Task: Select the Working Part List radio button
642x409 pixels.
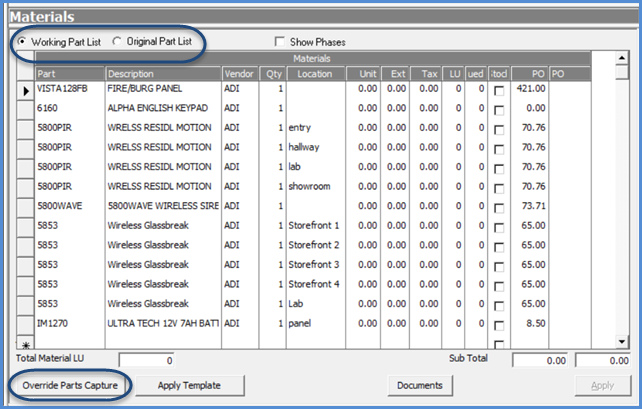Action: [x=21, y=41]
